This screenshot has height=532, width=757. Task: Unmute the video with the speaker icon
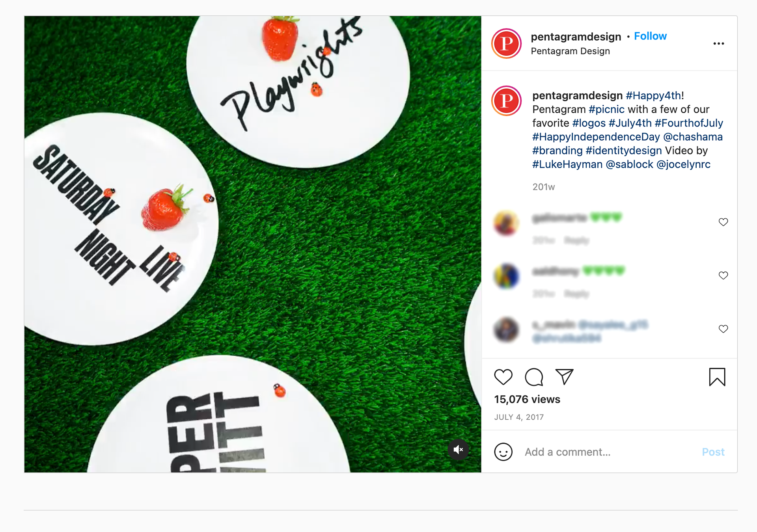tap(458, 450)
